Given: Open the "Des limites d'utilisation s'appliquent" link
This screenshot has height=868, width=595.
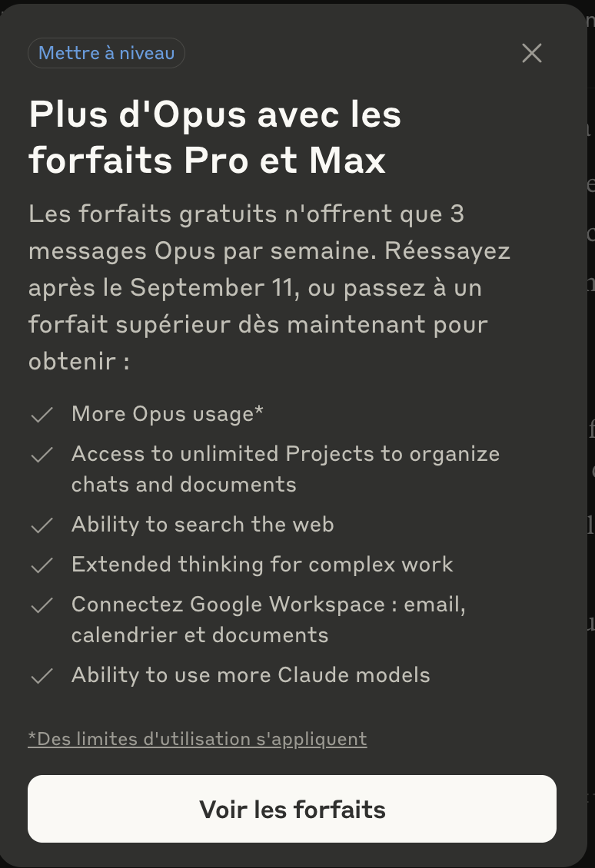Looking at the screenshot, I should 198,739.
